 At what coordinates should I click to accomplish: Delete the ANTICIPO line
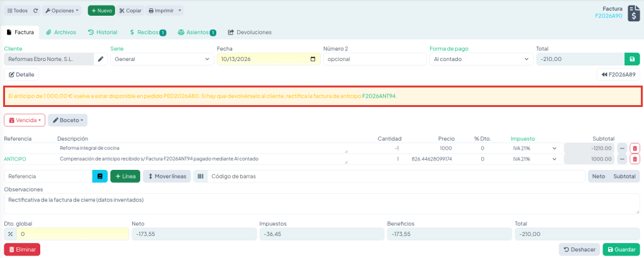coord(635,159)
